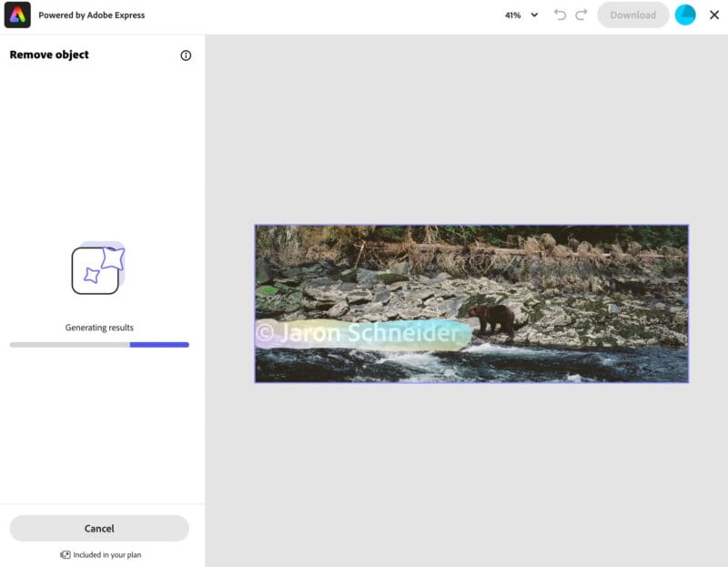
Task: Click the 'Remove object' panel heading
Action: pos(49,55)
